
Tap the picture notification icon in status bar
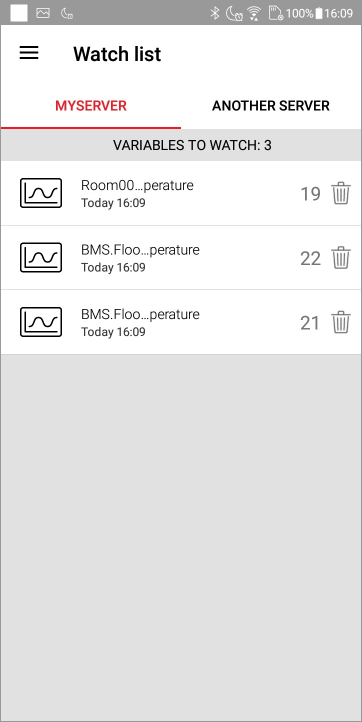pos(43,13)
